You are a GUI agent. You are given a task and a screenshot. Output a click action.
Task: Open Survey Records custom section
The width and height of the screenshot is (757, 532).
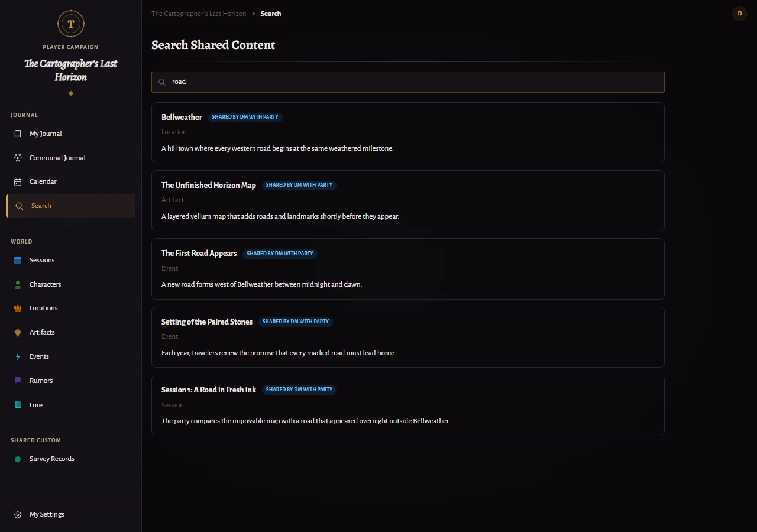point(70,459)
